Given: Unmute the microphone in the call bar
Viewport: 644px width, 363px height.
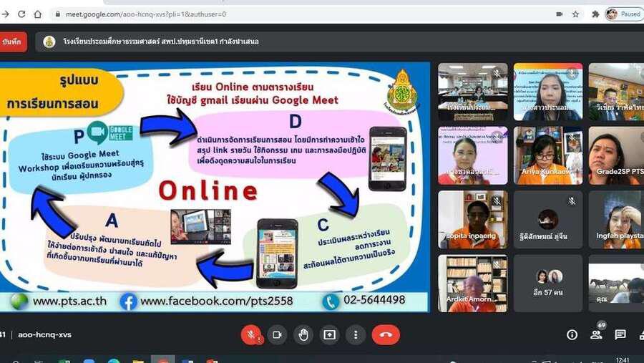Looking at the screenshot, I should pos(251,334).
